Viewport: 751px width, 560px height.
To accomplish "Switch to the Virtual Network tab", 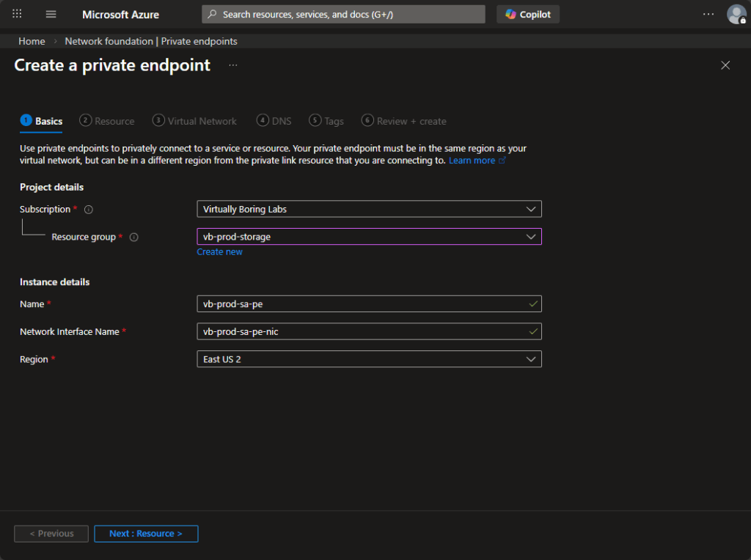I will coord(194,121).
